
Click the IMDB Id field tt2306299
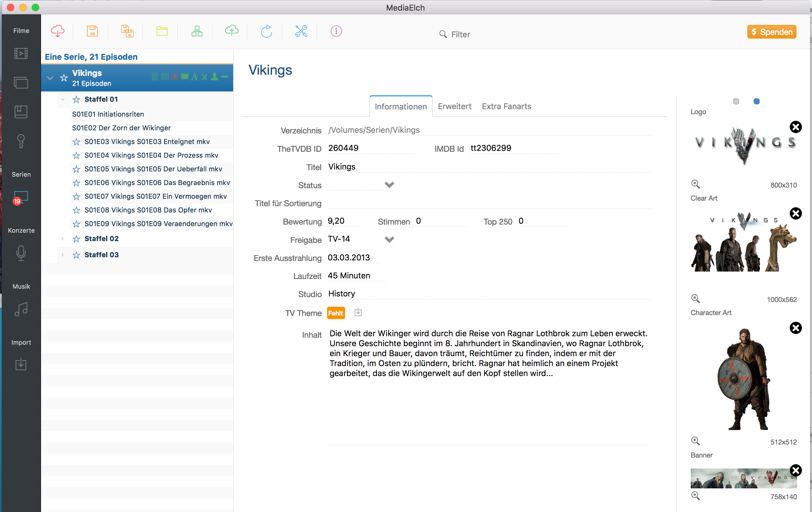(515, 148)
